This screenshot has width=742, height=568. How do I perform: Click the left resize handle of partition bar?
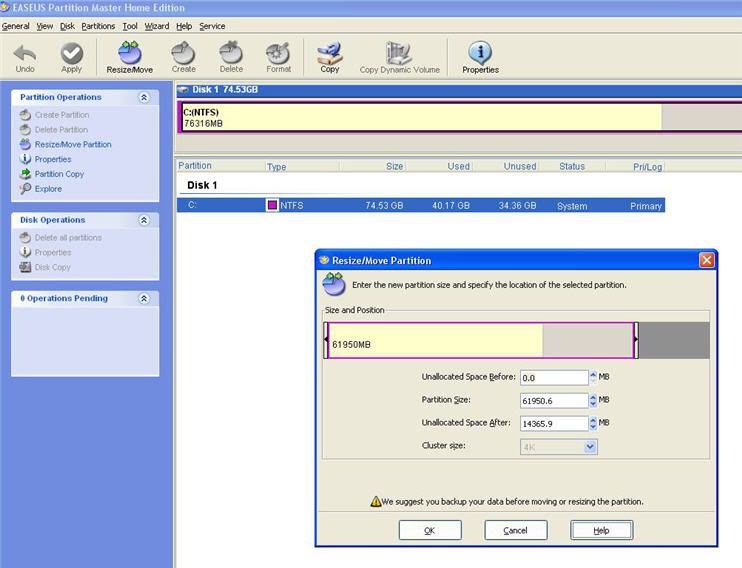pos(326,340)
